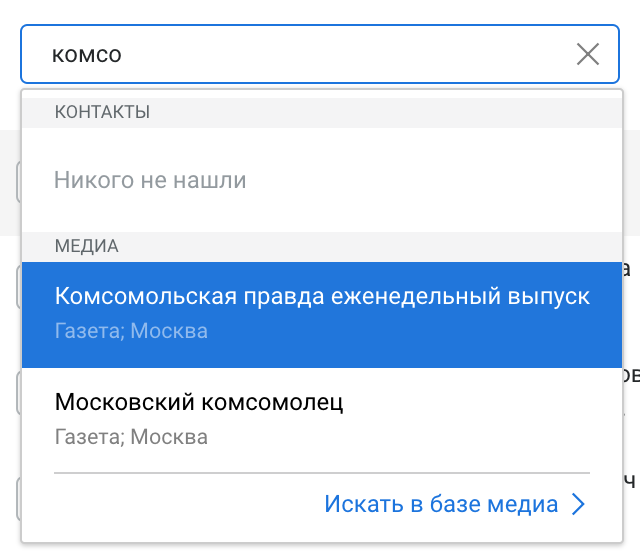This screenshot has height=560, width=640.
Task: Click the МЕДИА section header
Action: click(x=87, y=246)
